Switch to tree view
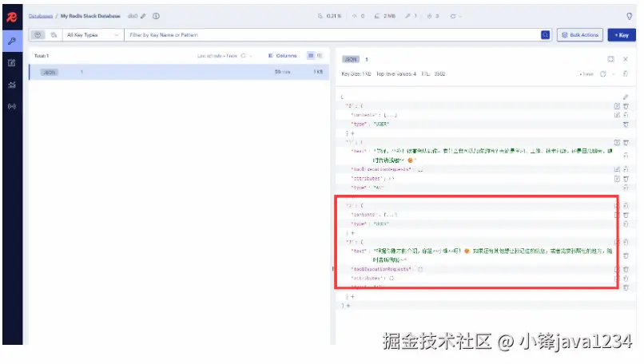Image resolution: width=644 pixels, height=364 pixels. tap(320, 55)
